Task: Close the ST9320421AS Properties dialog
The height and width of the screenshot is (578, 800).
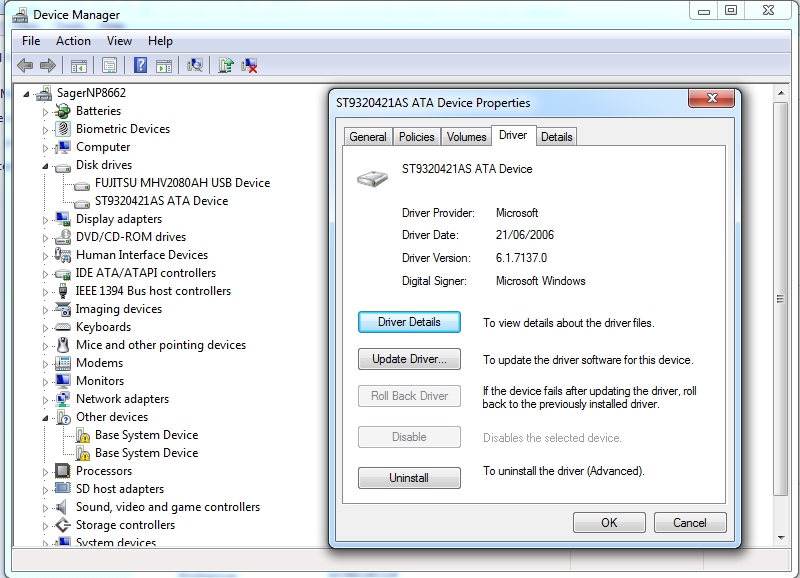Action: (x=712, y=98)
